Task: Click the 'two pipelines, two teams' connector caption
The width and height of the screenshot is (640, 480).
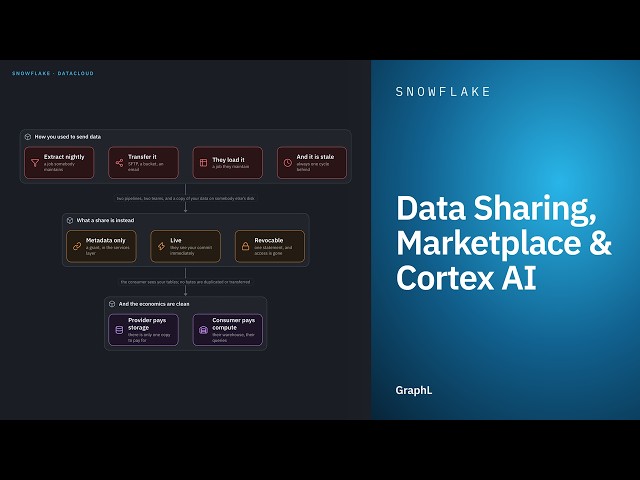Action: (186, 198)
